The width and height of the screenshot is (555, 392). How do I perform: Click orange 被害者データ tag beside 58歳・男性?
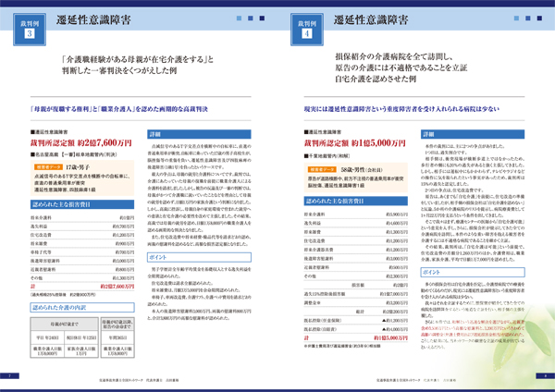(322, 169)
